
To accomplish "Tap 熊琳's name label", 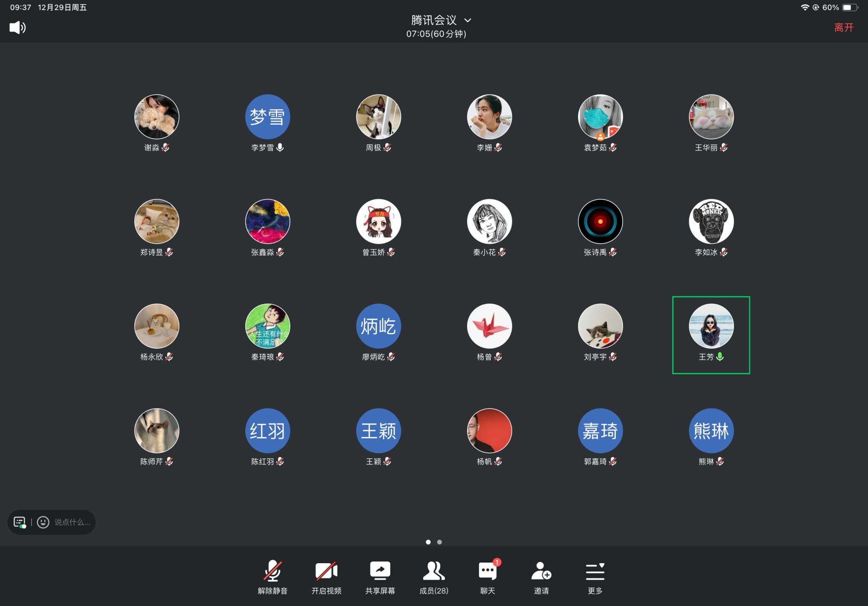I will [706, 461].
